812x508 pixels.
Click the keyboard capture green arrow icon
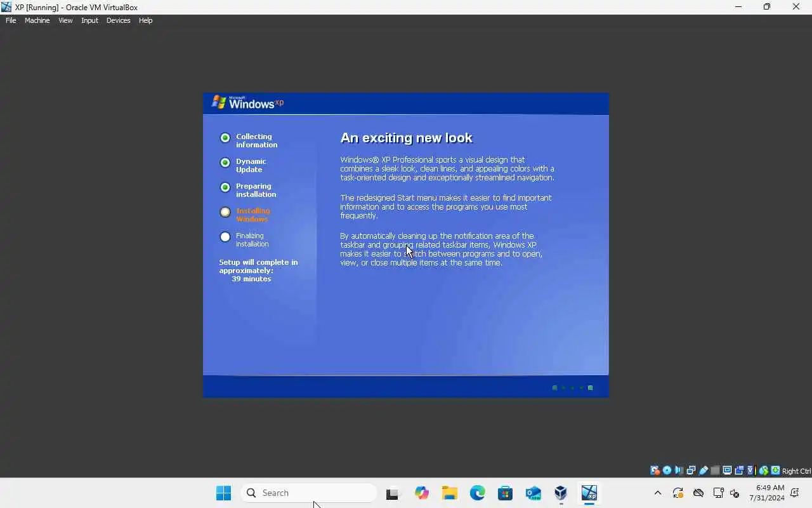(775, 471)
